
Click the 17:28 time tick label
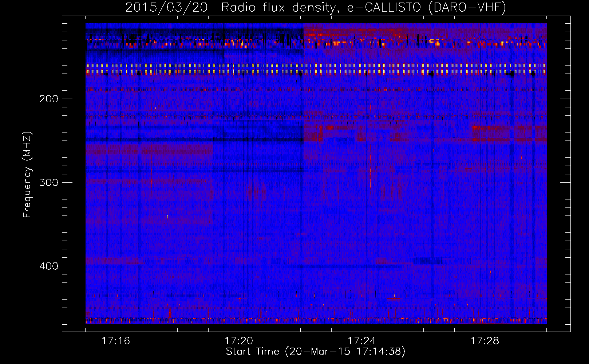(x=485, y=341)
